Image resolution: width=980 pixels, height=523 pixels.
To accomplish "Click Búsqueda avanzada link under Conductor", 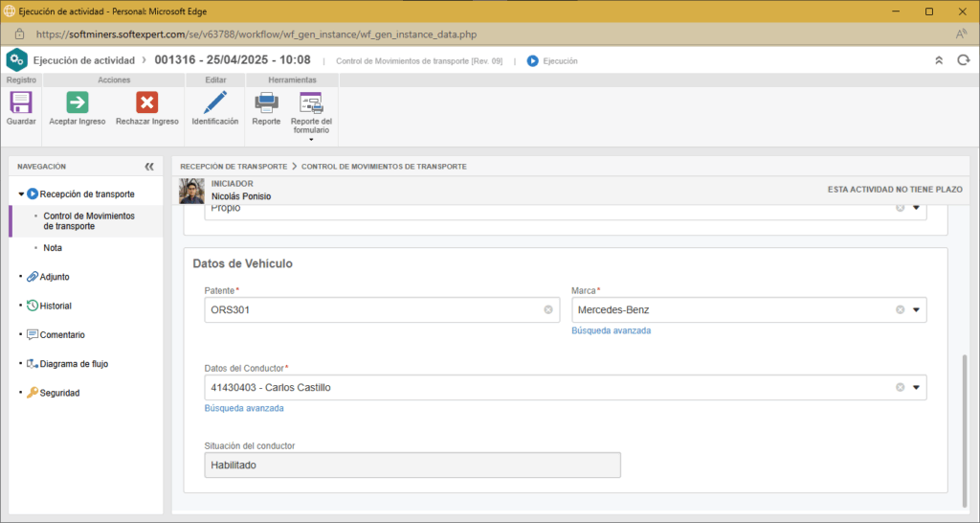I will tap(244, 408).
